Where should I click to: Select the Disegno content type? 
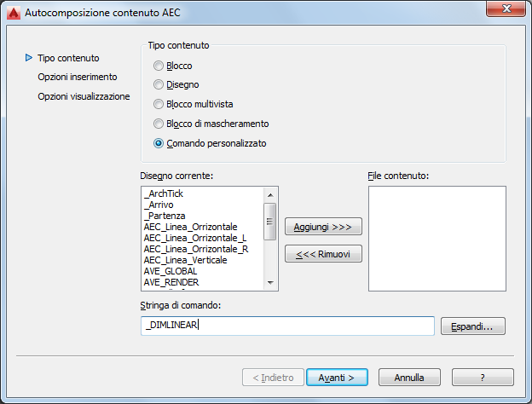pos(159,84)
